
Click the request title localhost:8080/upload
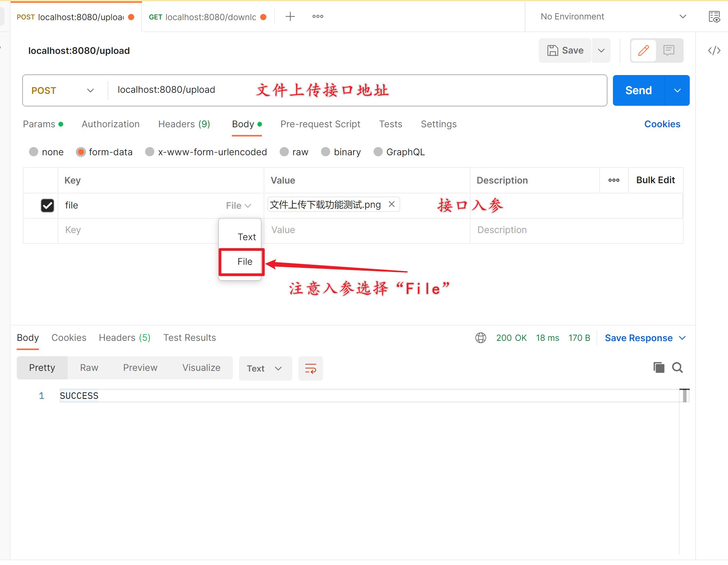pyautogui.click(x=79, y=50)
